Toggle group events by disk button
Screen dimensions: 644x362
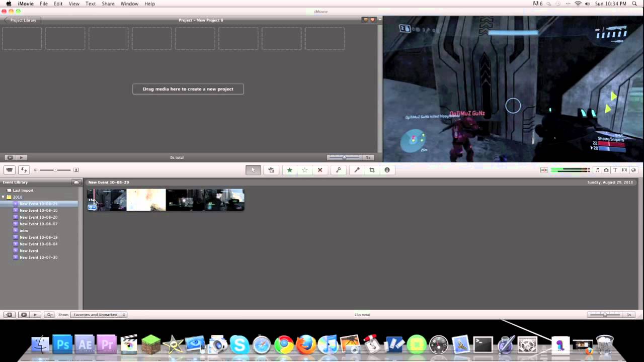76,183
